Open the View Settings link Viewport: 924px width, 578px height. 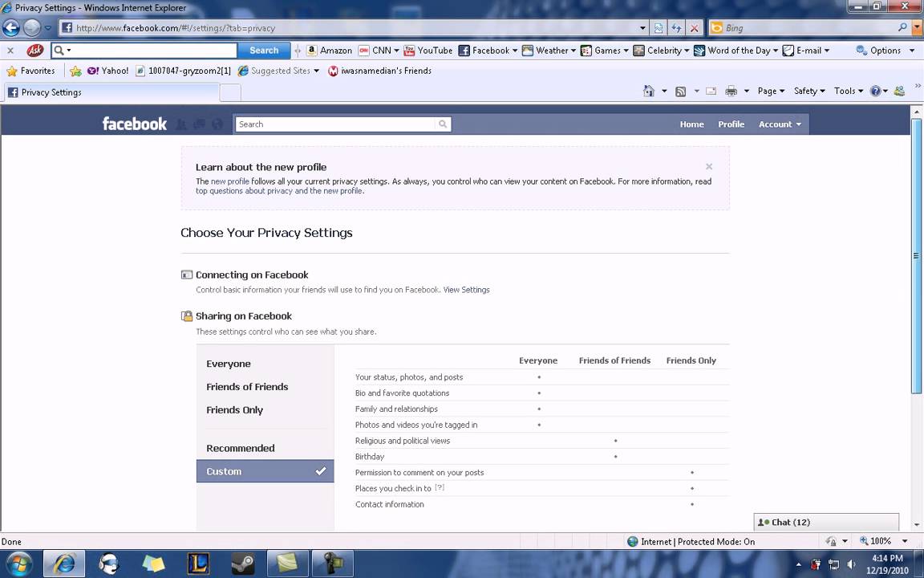(x=466, y=290)
